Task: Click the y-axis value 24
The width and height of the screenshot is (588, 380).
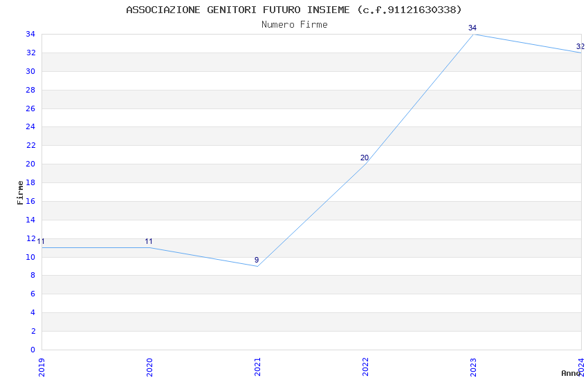Action: (x=30, y=126)
